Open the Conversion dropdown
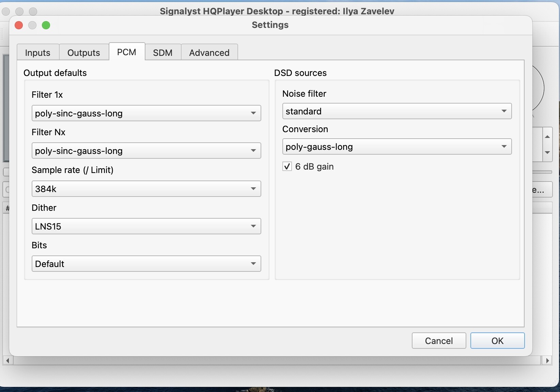The height and width of the screenshot is (392, 560). [397, 146]
